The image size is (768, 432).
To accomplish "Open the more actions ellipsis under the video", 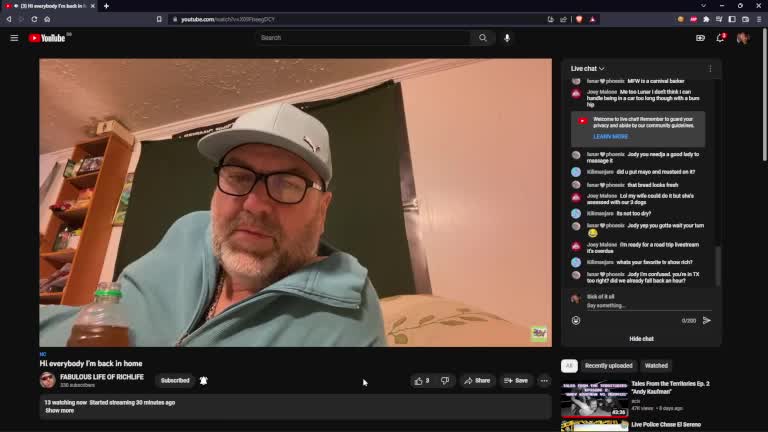I will point(544,381).
